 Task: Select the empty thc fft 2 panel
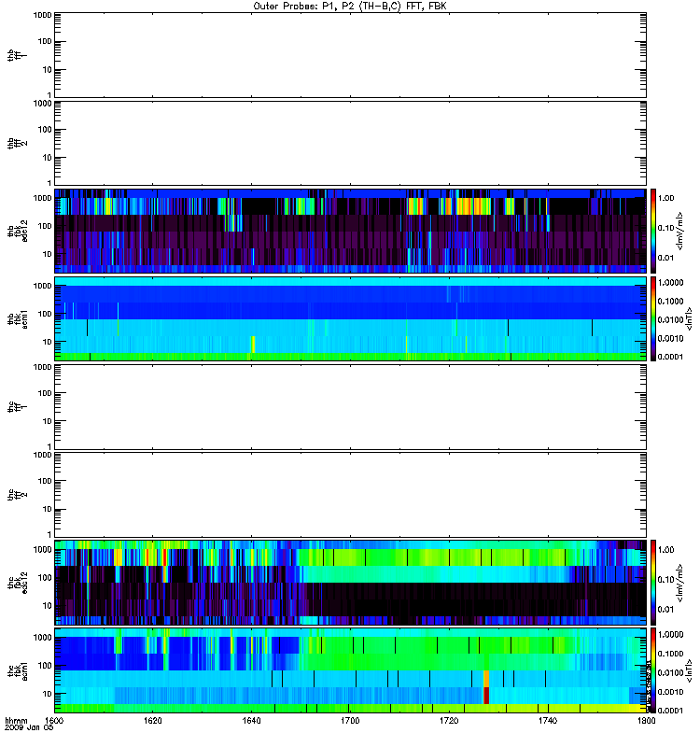point(350,495)
